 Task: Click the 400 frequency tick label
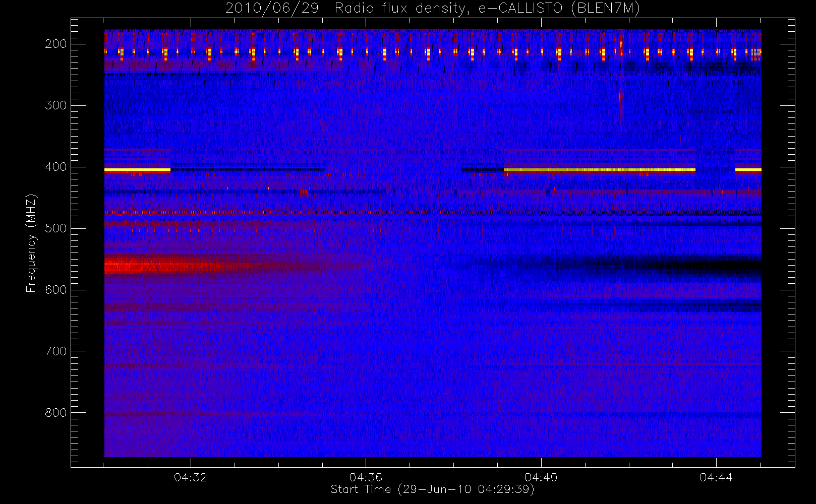click(x=56, y=167)
